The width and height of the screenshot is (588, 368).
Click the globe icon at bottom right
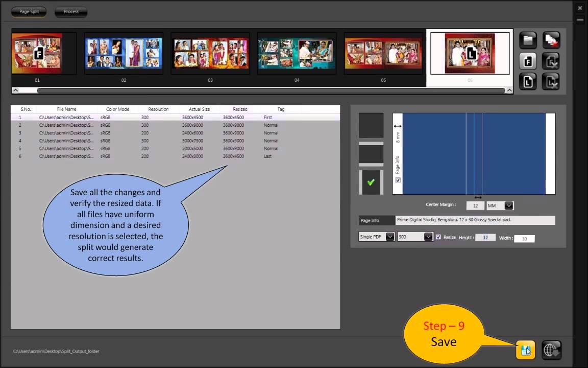click(551, 350)
